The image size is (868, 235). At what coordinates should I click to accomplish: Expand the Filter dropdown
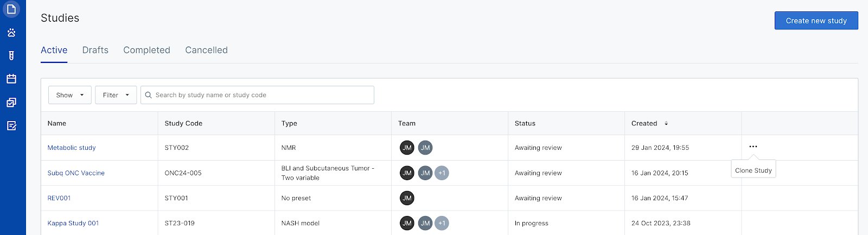coord(116,95)
